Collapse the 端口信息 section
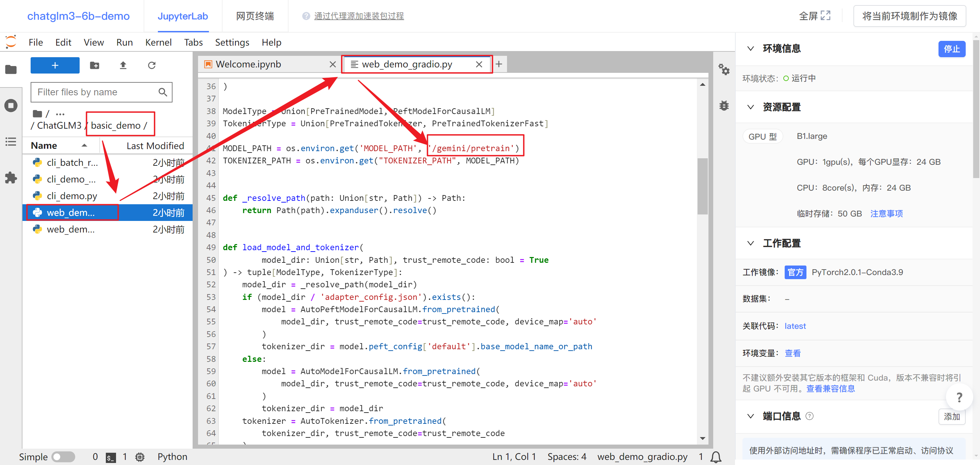This screenshot has height=465, width=980. (750, 416)
